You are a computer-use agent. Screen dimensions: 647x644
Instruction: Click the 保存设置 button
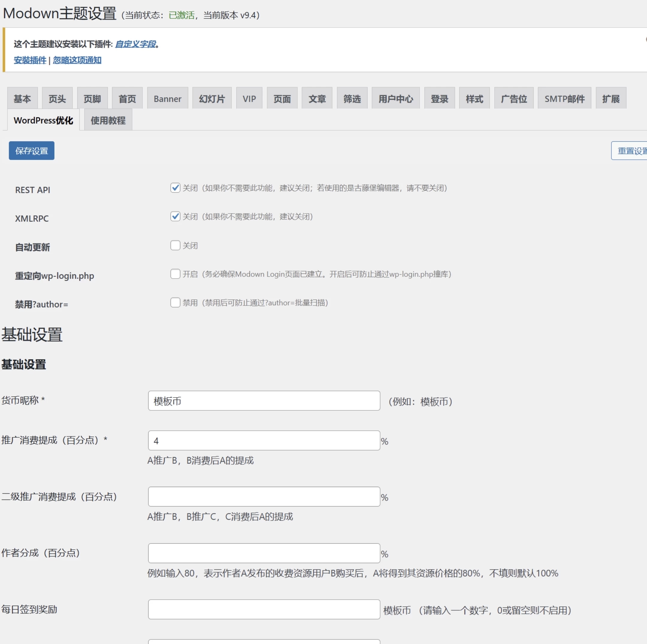[x=31, y=150]
